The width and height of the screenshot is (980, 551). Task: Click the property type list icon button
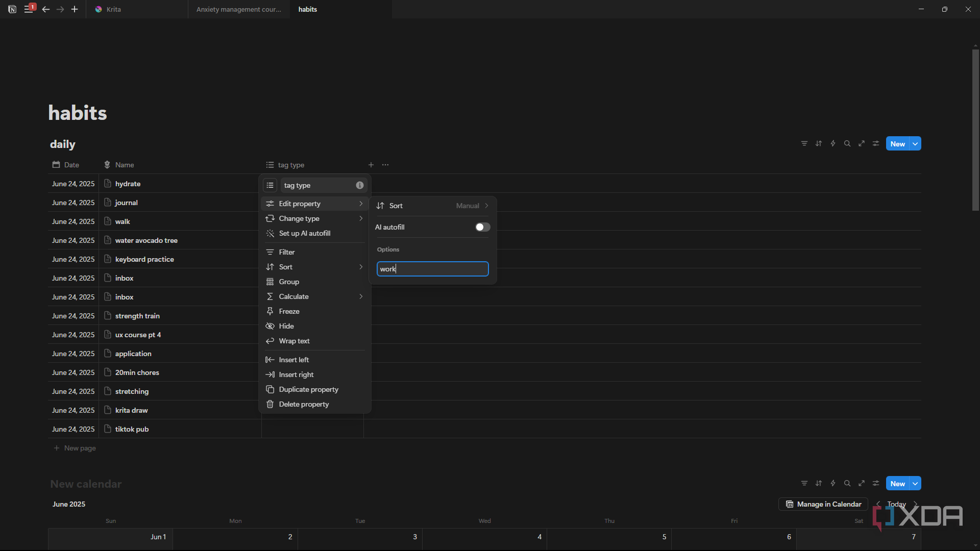270,185
